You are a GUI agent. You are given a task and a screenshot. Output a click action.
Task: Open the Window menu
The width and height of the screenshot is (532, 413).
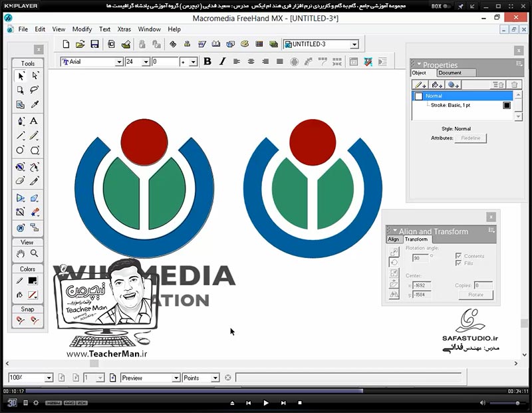click(x=149, y=29)
